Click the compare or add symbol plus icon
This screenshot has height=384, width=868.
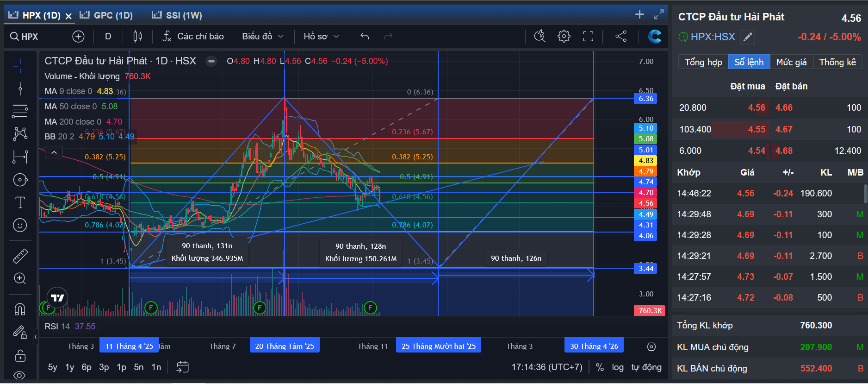click(78, 36)
